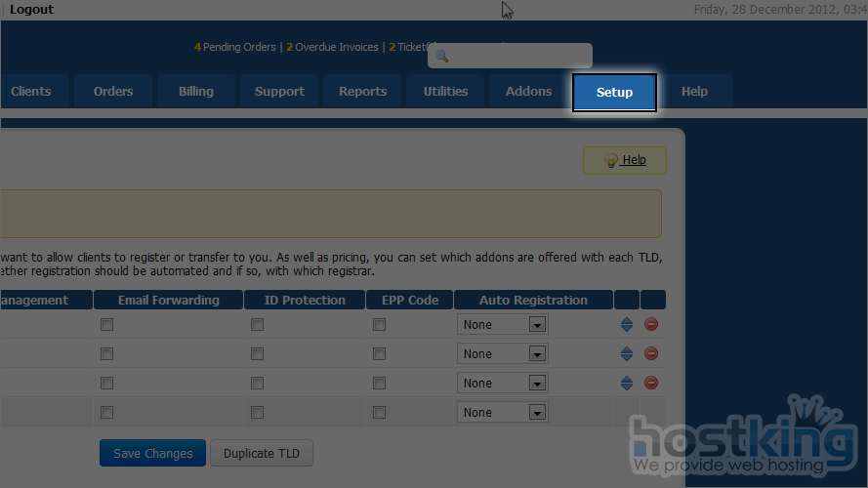Check ID Protection in the second row
Image resolution: width=868 pixels, height=488 pixels.
tap(257, 354)
